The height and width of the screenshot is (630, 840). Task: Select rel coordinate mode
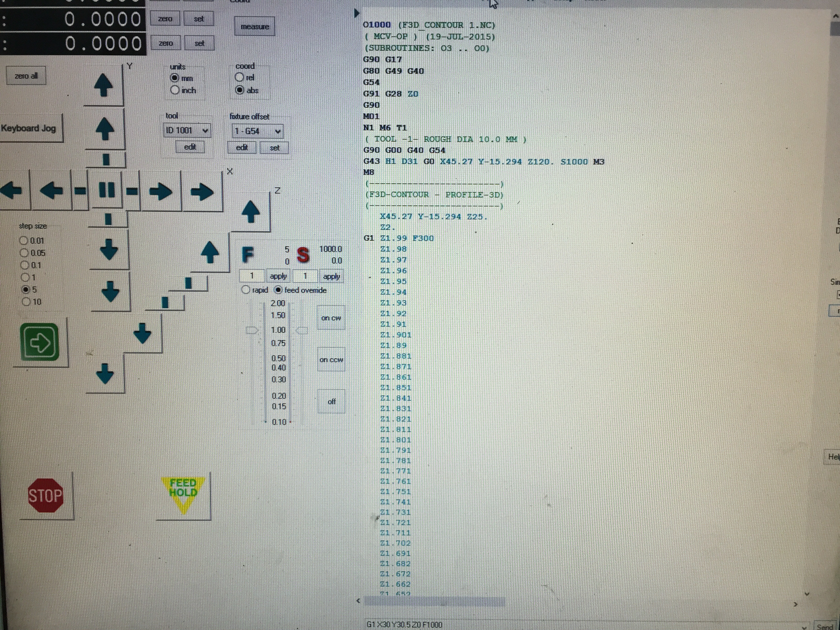pos(239,77)
